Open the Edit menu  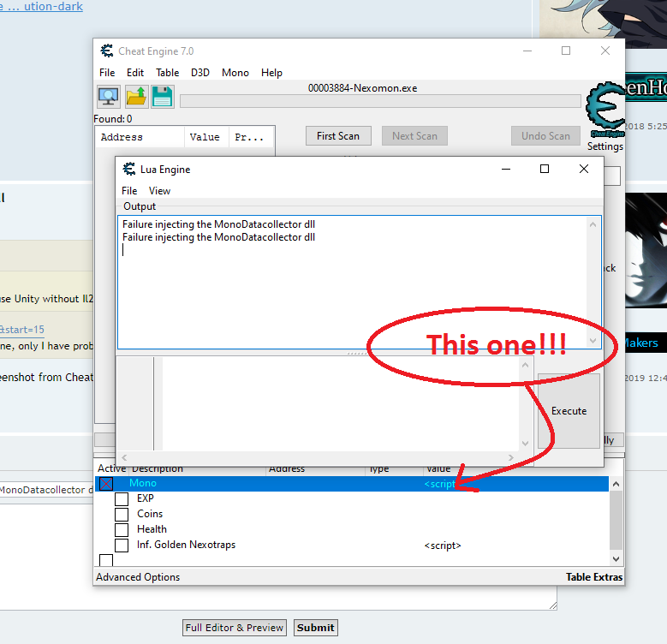pos(135,73)
